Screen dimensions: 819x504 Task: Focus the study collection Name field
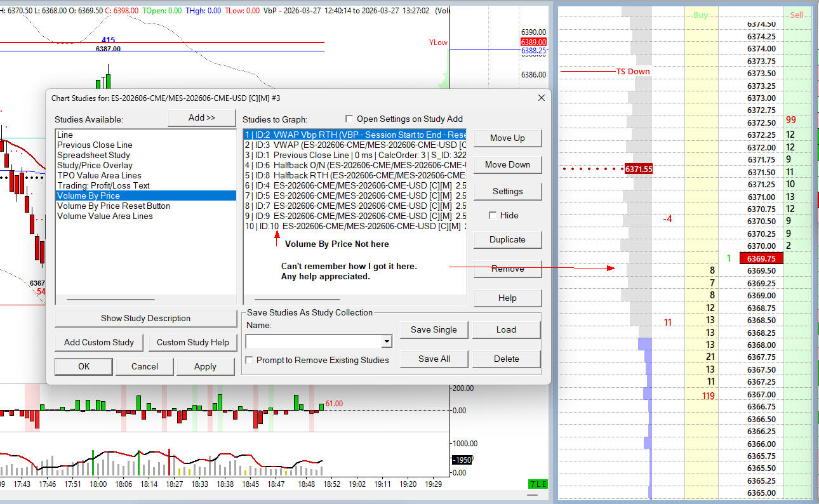pos(314,342)
